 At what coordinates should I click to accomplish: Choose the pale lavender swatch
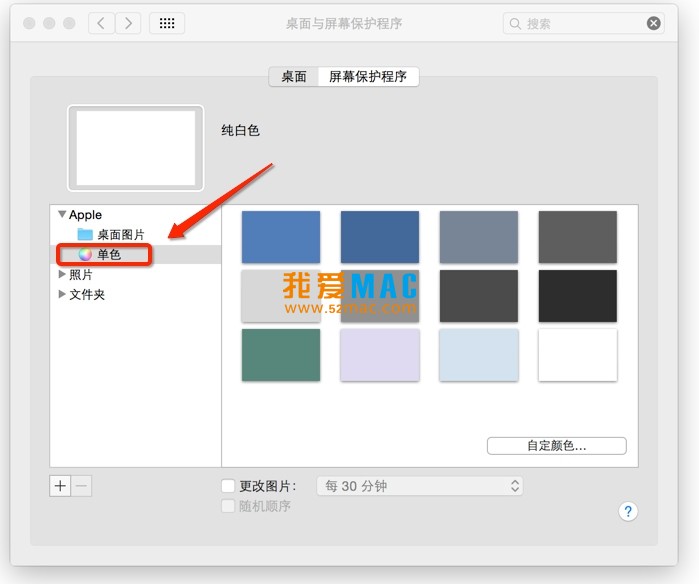tap(380, 355)
